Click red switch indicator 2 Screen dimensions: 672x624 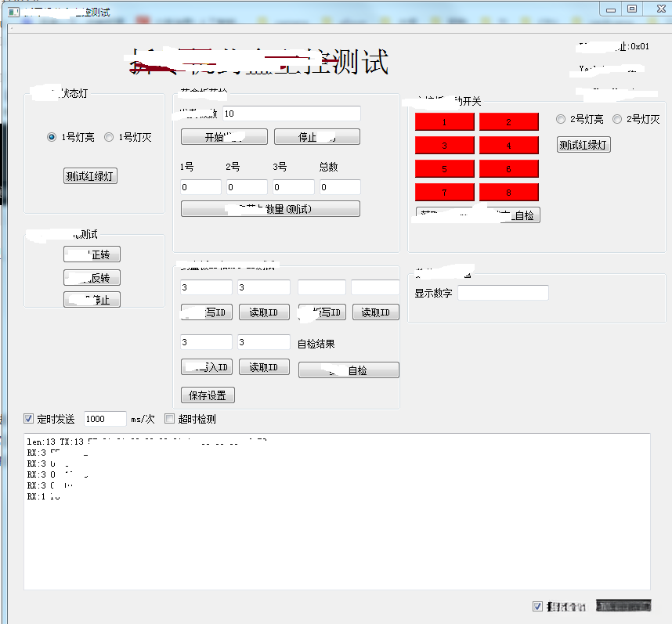click(509, 122)
